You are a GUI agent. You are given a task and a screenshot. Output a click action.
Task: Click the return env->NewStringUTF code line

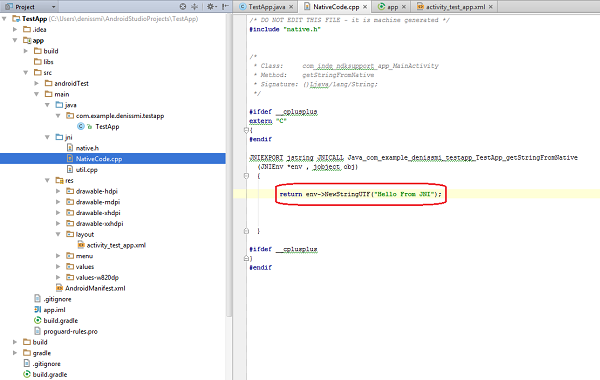pos(360,194)
